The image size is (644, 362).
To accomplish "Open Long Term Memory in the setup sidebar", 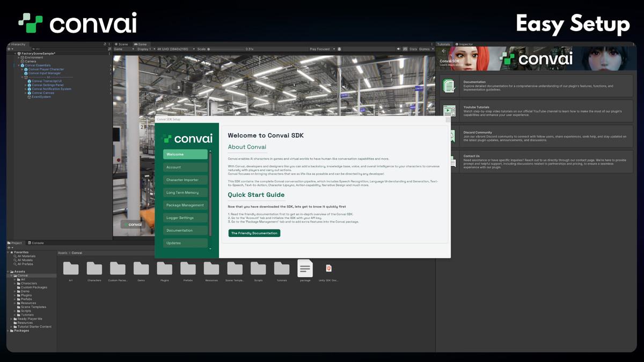I will pyautogui.click(x=185, y=193).
